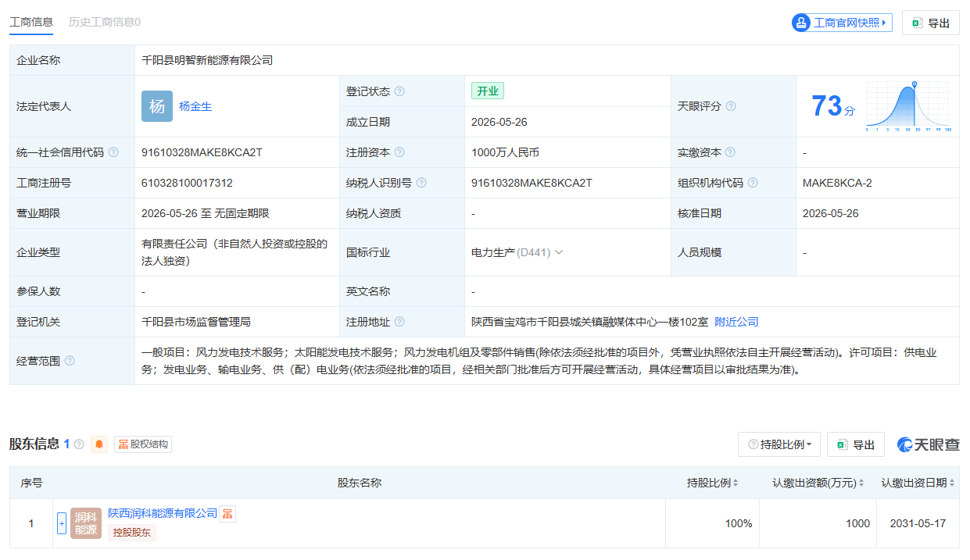Click organization code MAKE8KCA-2
This screenshot has width=970, height=560.
point(837,183)
